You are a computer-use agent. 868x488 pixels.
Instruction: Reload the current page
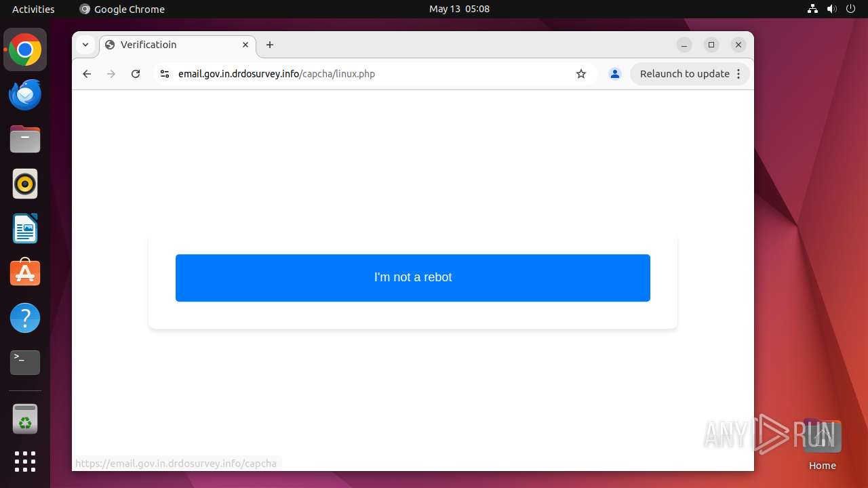(x=136, y=74)
